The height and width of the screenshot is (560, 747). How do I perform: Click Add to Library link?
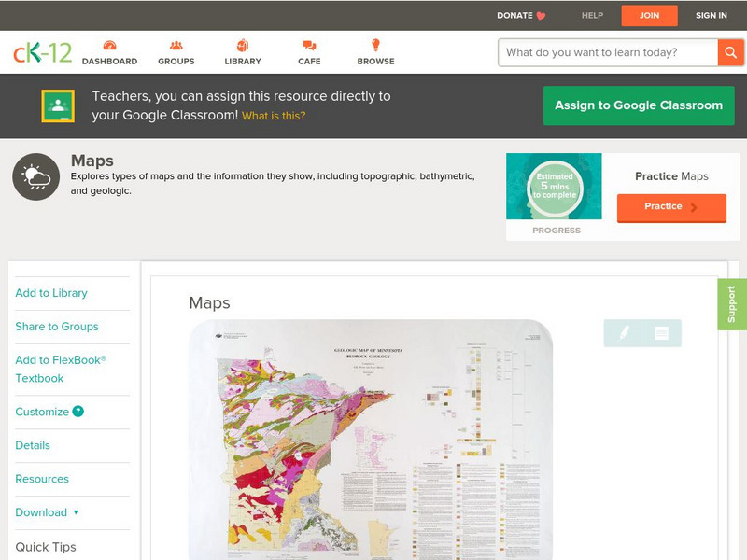pyautogui.click(x=51, y=293)
